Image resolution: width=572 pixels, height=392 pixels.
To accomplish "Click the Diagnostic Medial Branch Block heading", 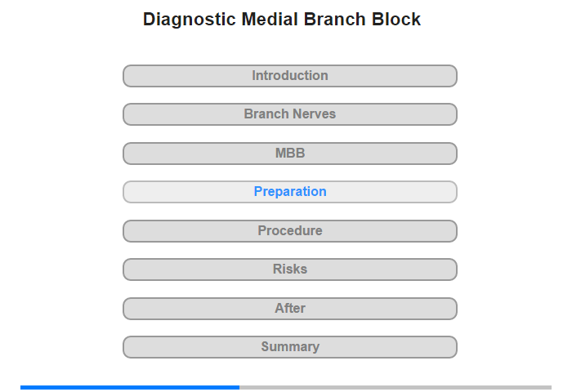I will pos(282,20).
